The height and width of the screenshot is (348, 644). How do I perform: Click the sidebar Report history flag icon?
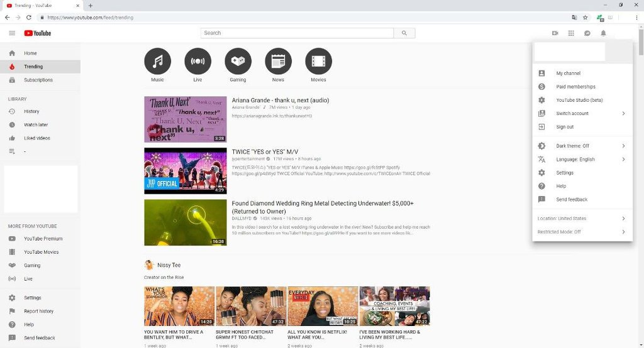coord(12,311)
